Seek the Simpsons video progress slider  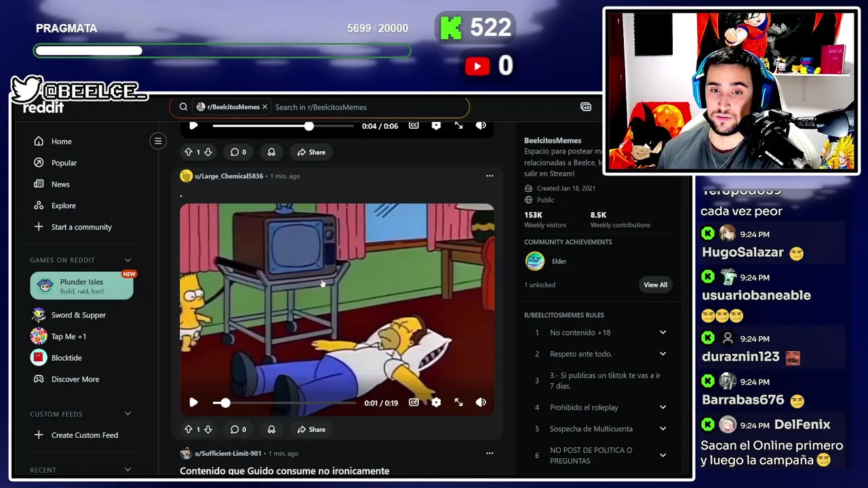point(284,403)
